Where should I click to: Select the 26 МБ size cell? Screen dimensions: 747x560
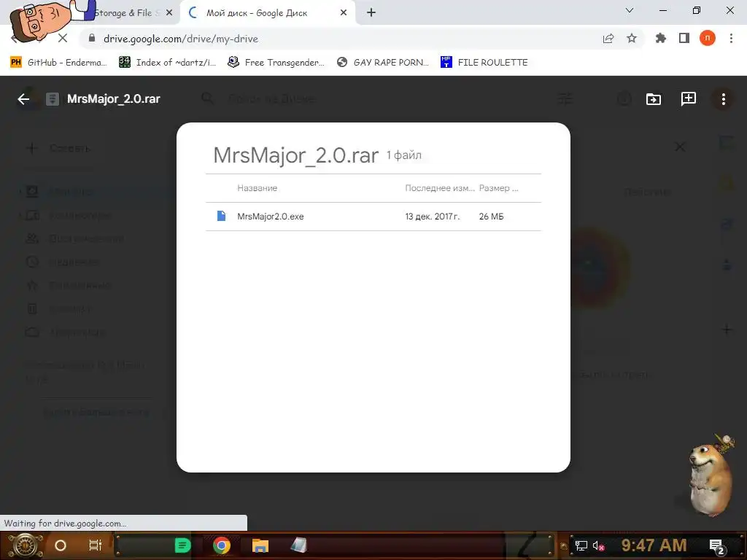point(491,217)
